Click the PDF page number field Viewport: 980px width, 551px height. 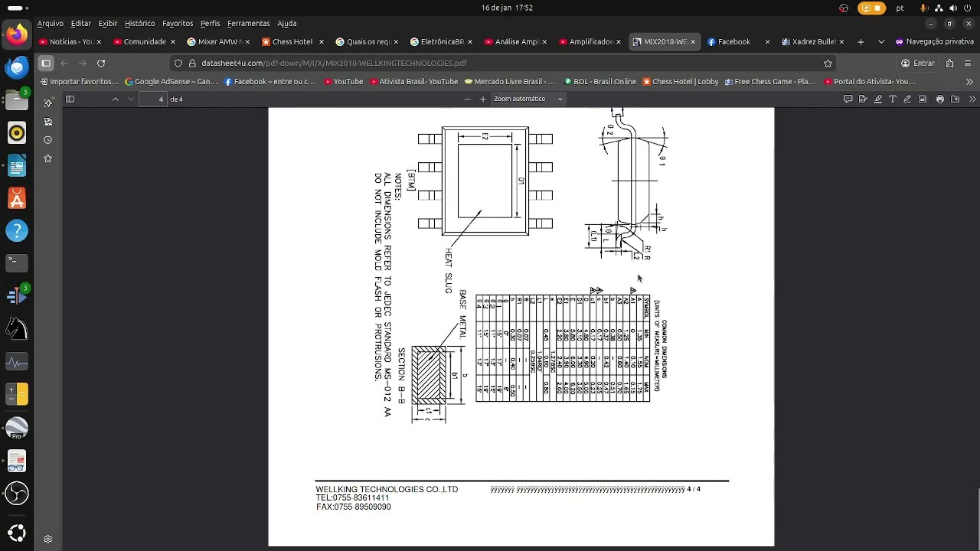pos(153,99)
